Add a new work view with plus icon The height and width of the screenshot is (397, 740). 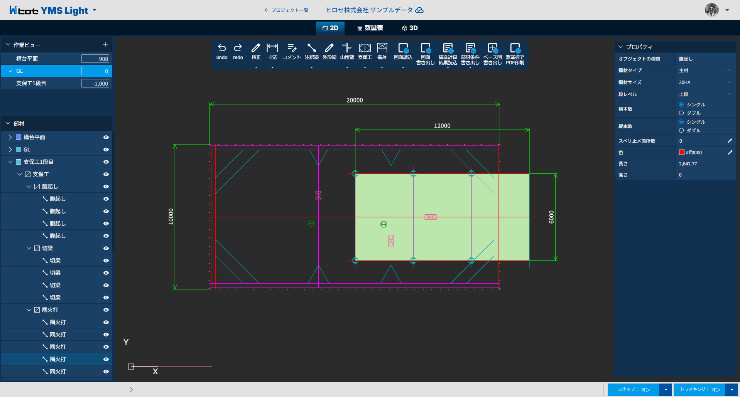(x=105, y=45)
